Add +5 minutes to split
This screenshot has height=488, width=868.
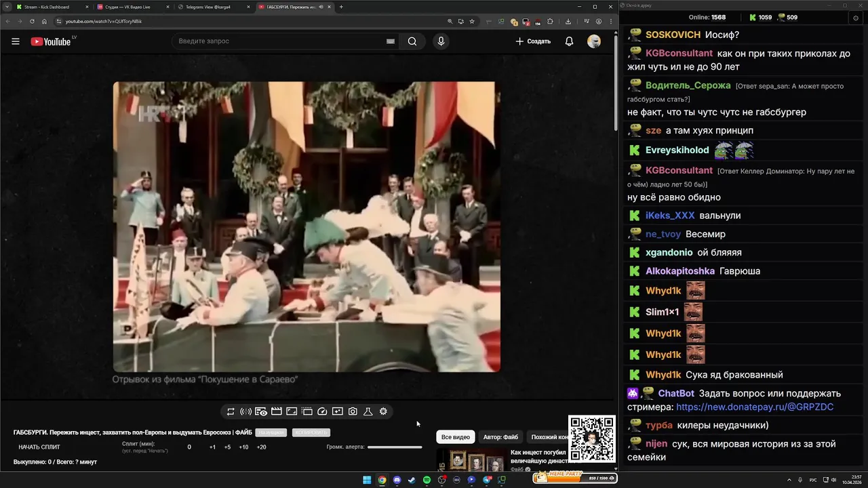227,447
